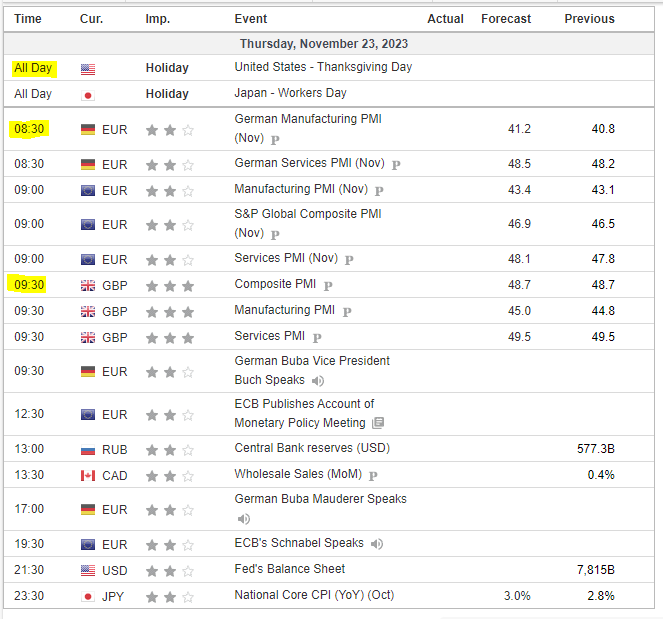663x619 pixels.
Task: Open the German Buba Mauderer Speaks event
Action: click(x=321, y=499)
